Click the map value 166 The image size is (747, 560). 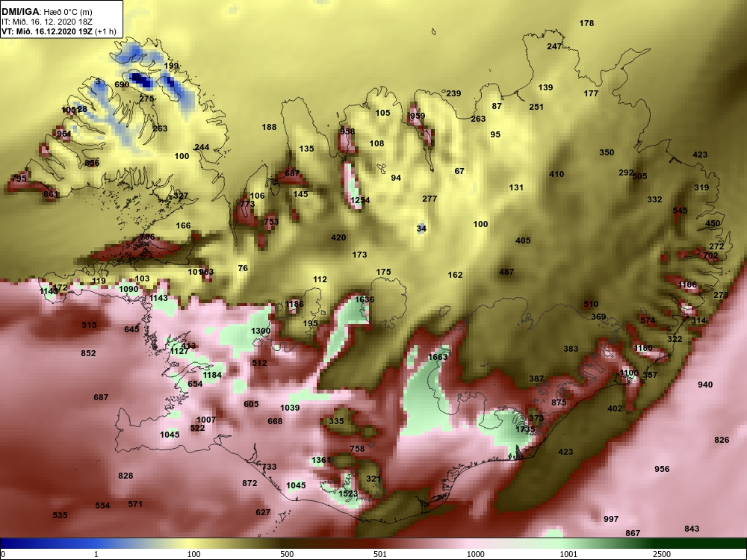[184, 225]
